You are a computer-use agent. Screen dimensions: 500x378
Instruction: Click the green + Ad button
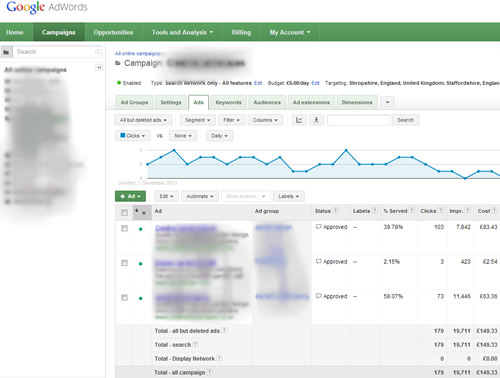[x=130, y=196]
